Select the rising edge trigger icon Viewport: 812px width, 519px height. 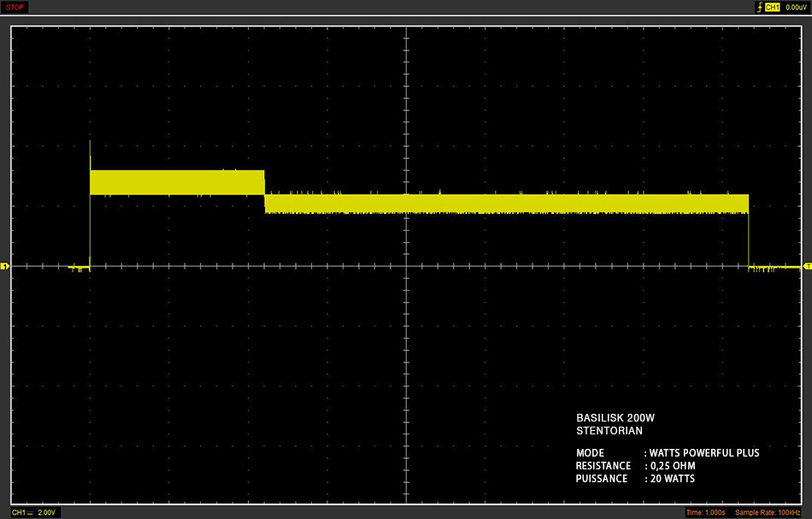coord(759,7)
